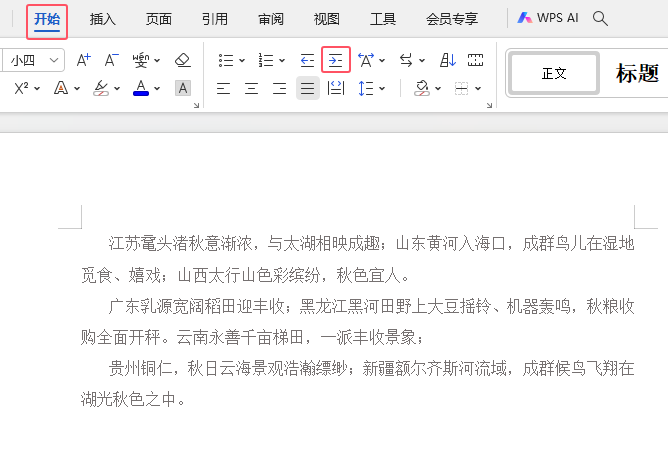Set paragraph alignment to center

[251, 88]
